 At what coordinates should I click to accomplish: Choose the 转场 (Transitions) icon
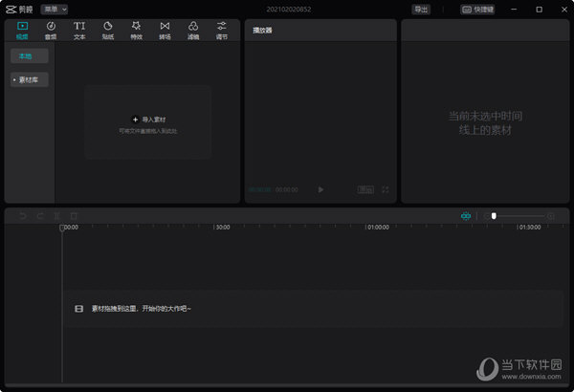pyautogui.click(x=165, y=30)
